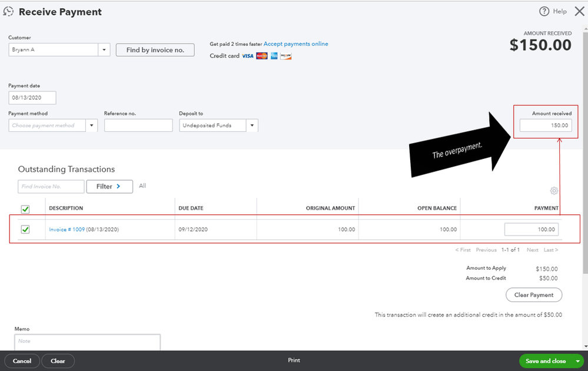
Task: Open the Deposit to dropdown arrow
Action: tap(252, 125)
